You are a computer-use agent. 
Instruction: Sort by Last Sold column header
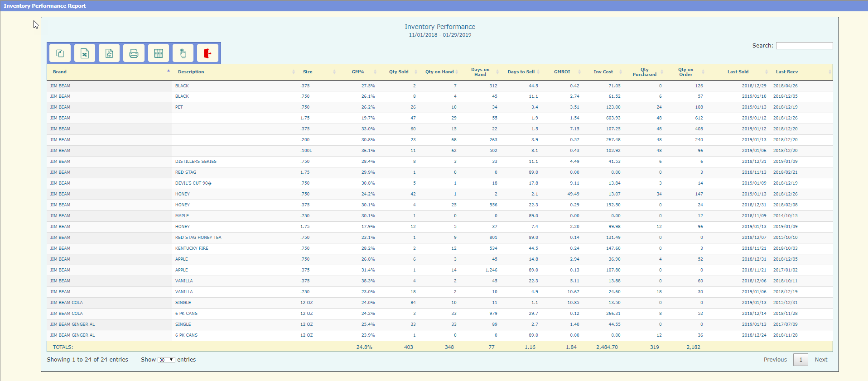tap(738, 72)
